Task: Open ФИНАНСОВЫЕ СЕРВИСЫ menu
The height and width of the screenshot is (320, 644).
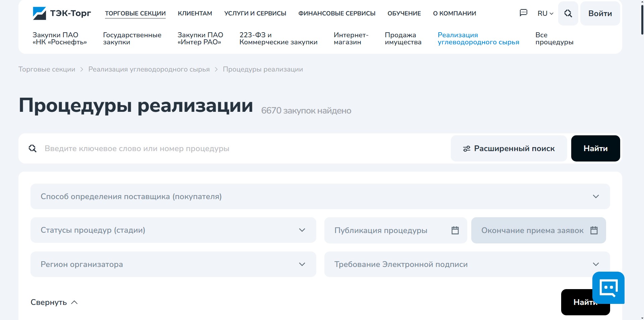Action: click(x=337, y=13)
